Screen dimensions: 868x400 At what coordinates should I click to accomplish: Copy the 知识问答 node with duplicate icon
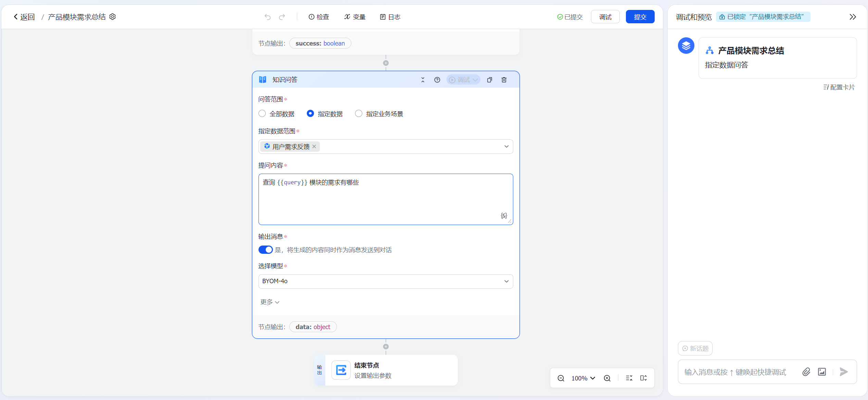[x=490, y=80]
